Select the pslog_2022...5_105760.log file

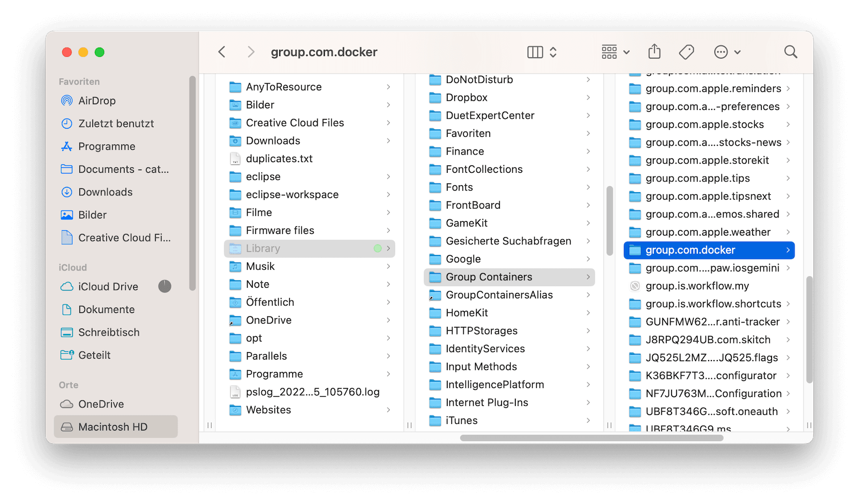coord(309,392)
